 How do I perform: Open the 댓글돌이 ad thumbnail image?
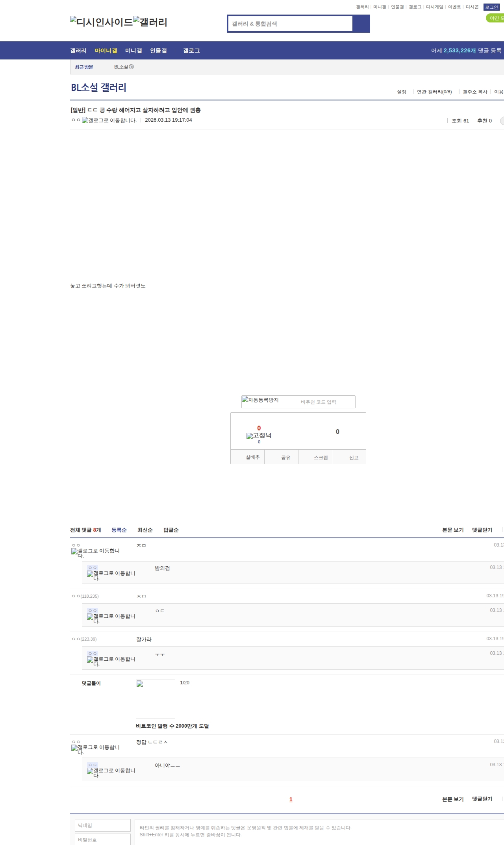(156, 699)
